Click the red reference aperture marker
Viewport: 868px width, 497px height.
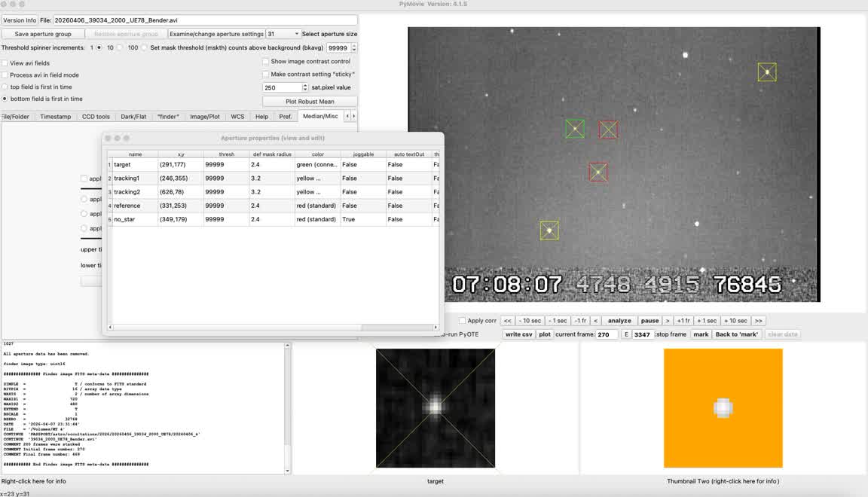tap(598, 172)
